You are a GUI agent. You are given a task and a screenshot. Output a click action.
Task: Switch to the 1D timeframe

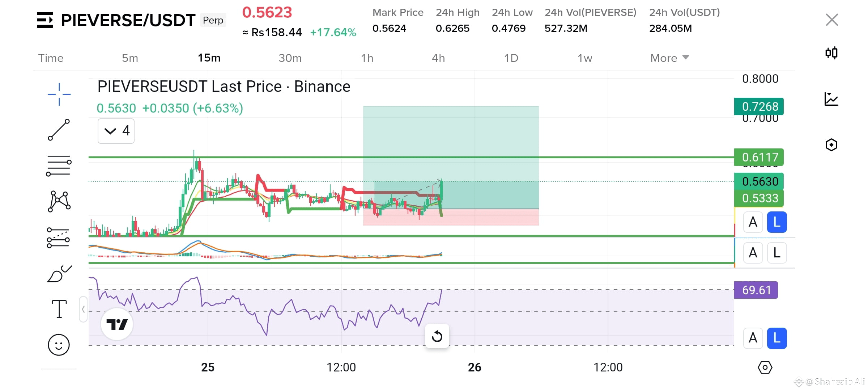[511, 58]
